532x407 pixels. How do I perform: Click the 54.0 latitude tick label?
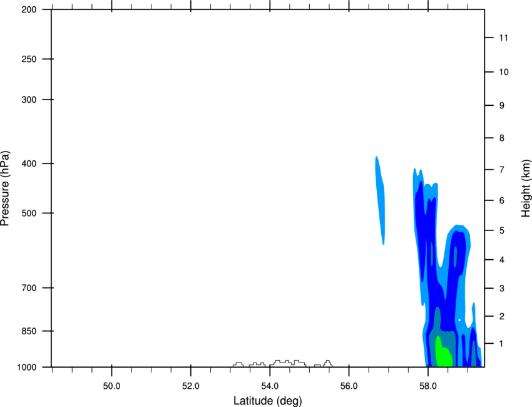tap(270, 386)
